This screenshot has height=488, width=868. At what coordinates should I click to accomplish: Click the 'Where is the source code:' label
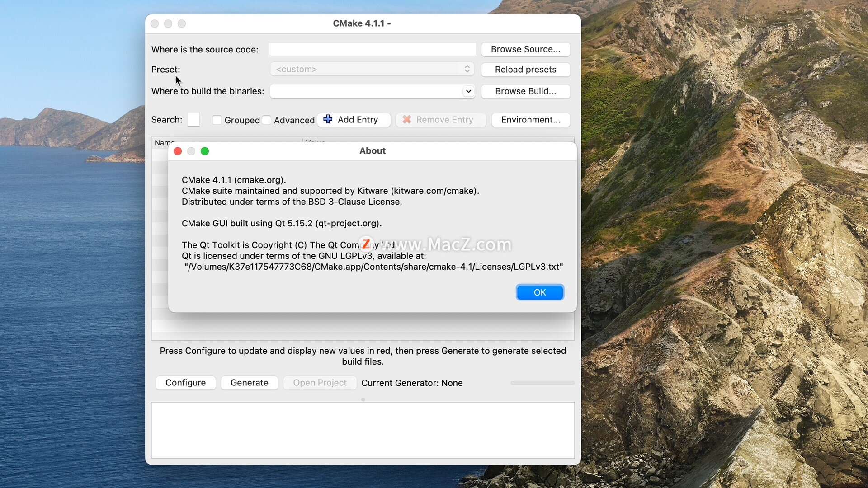(x=205, y=49)
